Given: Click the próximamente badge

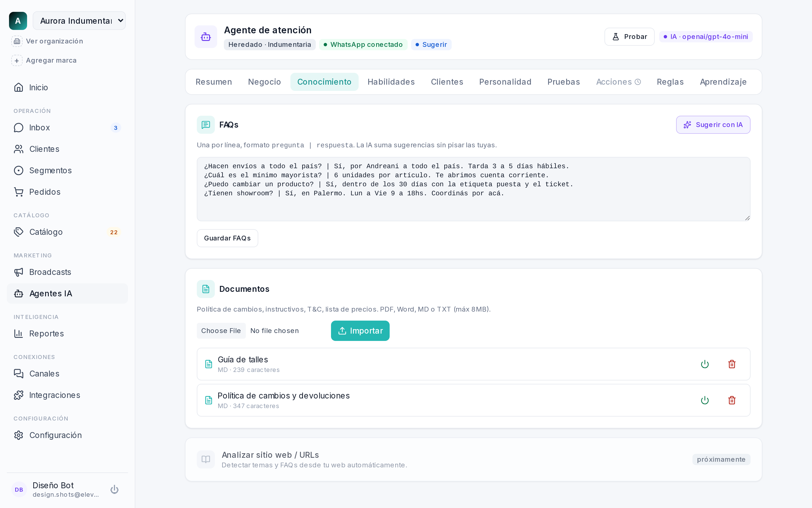Looking at the screenshot, I should [x=721, y=460].
